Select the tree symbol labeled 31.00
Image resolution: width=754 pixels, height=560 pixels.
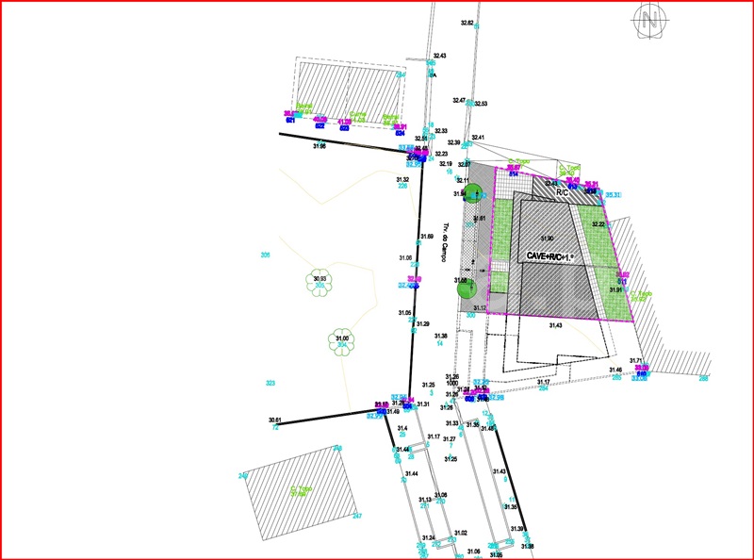pyautogui.click(x=341, y=342)
